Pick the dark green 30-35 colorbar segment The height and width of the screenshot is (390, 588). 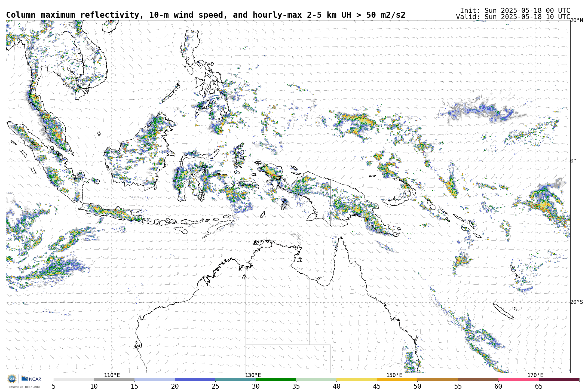coord(276,379)
